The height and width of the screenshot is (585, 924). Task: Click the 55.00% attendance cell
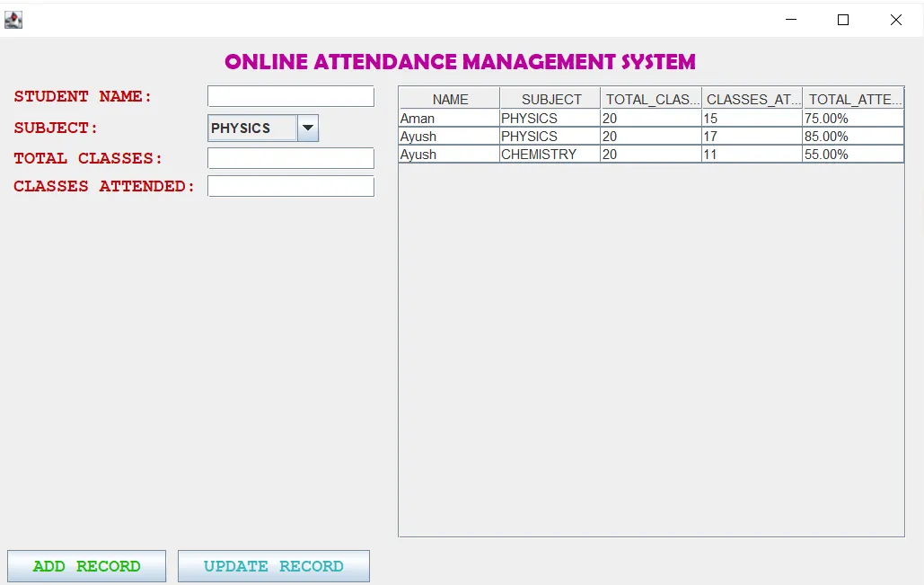pyautogui.click(x=851, y=154)
